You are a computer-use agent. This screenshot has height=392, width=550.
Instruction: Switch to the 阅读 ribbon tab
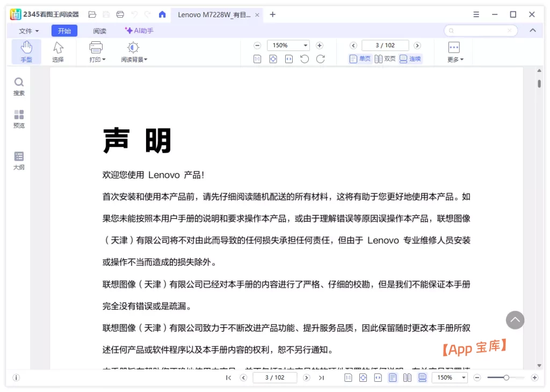coord(99,31)
